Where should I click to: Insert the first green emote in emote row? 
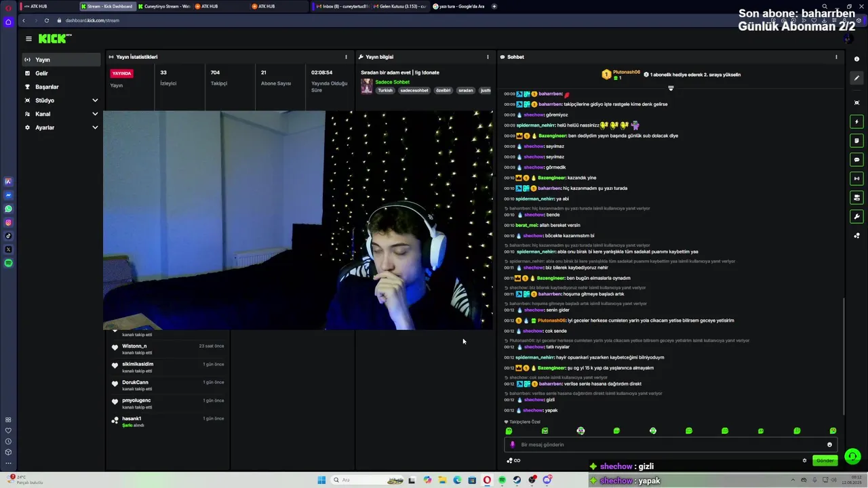coord(509,430)
